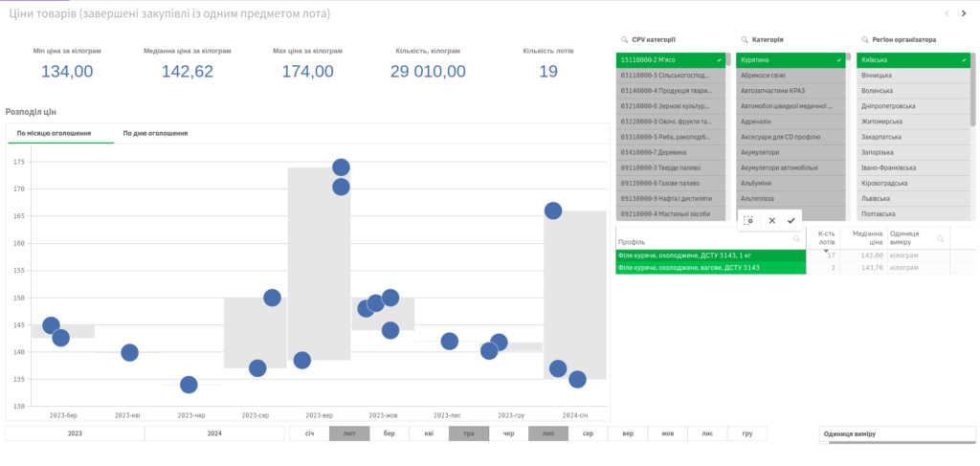
Task: Sort table by К-сть лотів column
Action: 826,238
